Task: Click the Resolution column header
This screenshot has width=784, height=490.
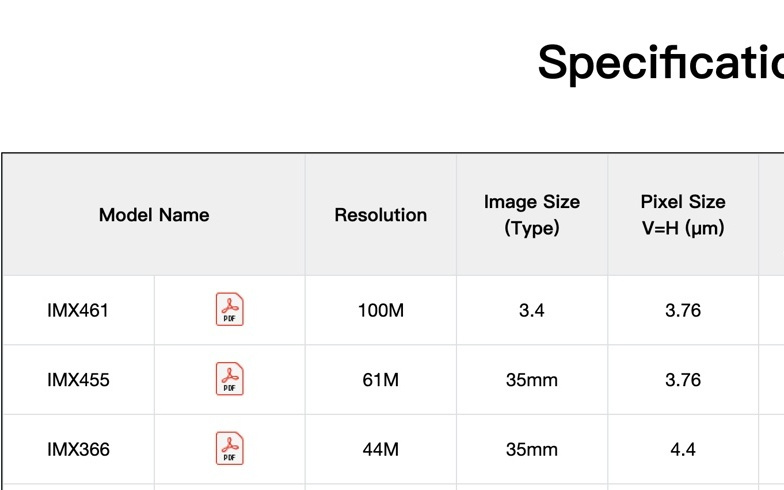Action: click(381, 215)
